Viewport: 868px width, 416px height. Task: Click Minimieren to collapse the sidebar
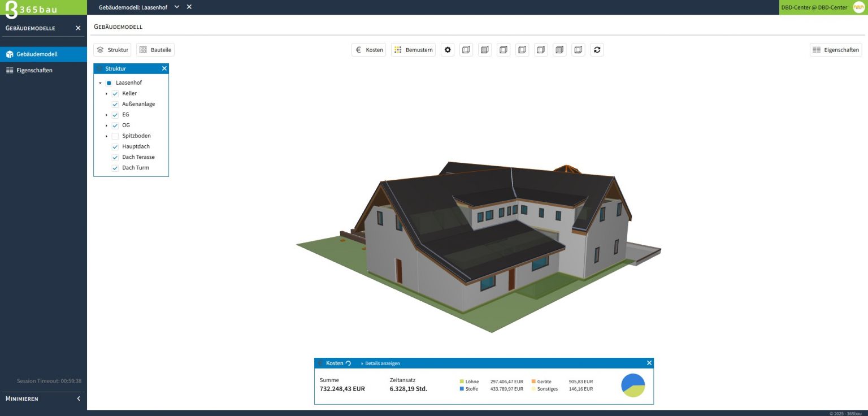(x=42, y=398)
